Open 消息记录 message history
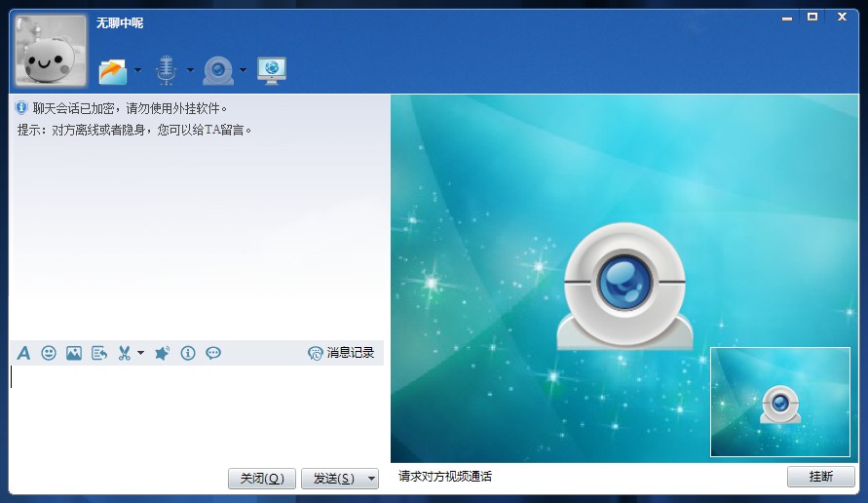 pyautogui.click(x=341, y=353)
